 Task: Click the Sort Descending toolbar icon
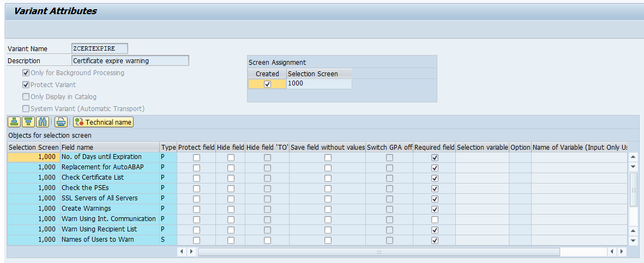(x=28, y=122)
